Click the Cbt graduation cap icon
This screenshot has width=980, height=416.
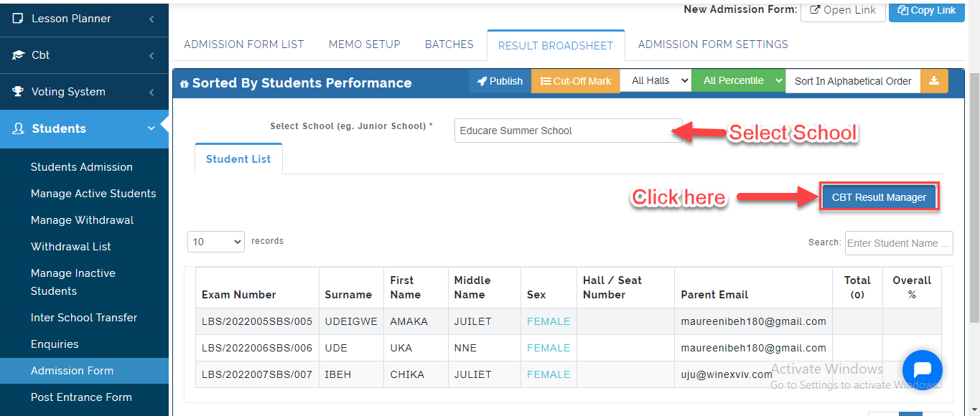click(18, 55)
